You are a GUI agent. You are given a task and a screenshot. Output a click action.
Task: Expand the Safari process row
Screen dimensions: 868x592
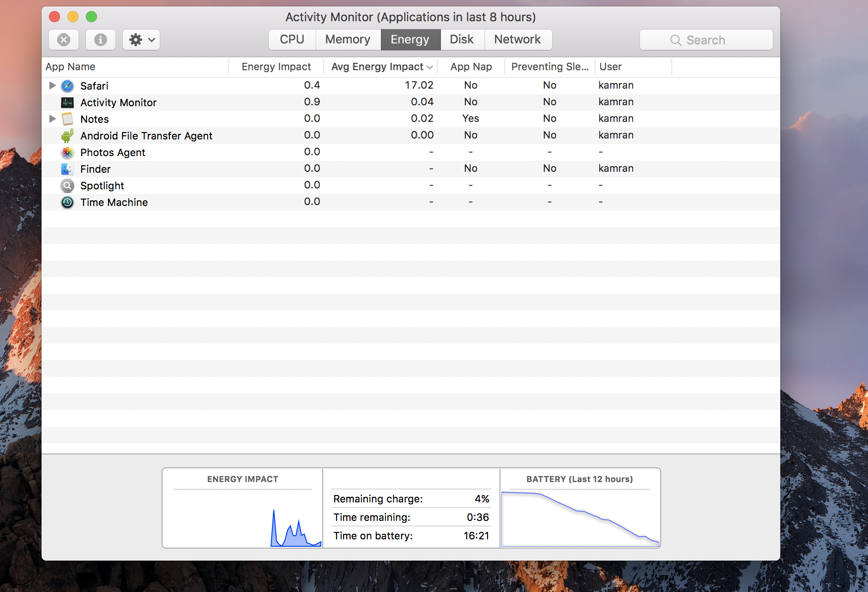(x=52, y=85)
